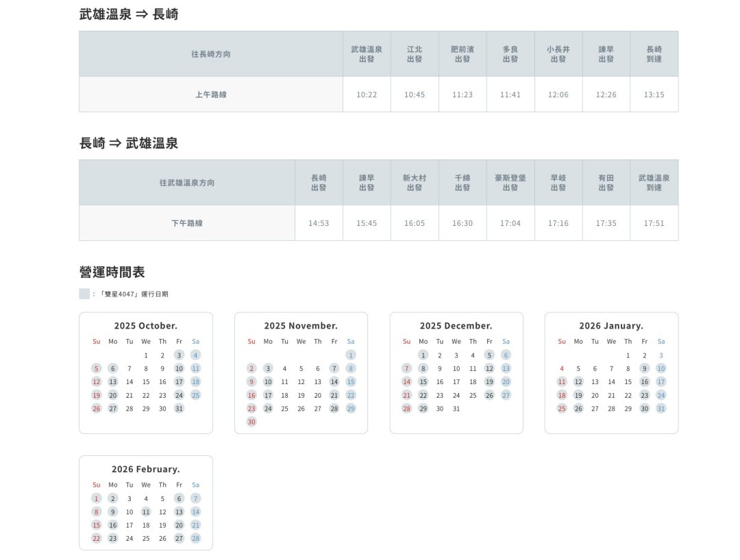Screen dimensions: 740x560
Task: Select the 往武雄温泉方向 header cell
Action: pos(187,182)
